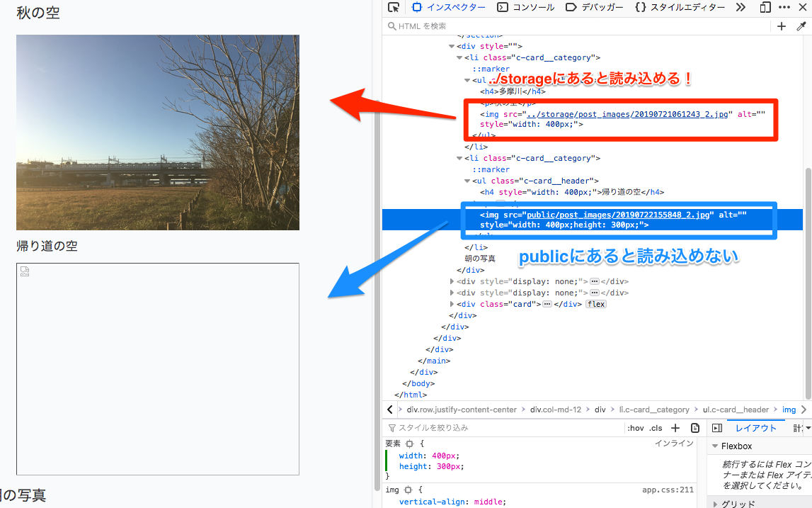The image size is (812, 508).
Task: Expand the second div display: none node
Action: (452, 293)
